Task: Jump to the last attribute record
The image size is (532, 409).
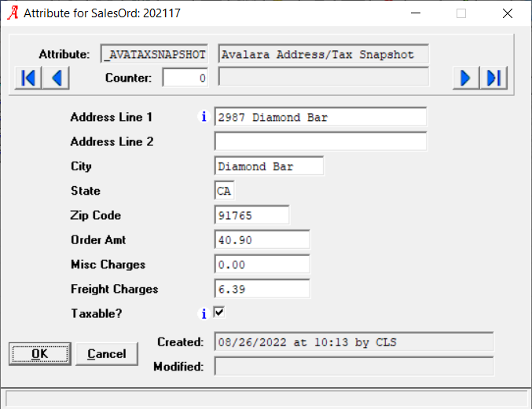Action: [x=493, y=78]
